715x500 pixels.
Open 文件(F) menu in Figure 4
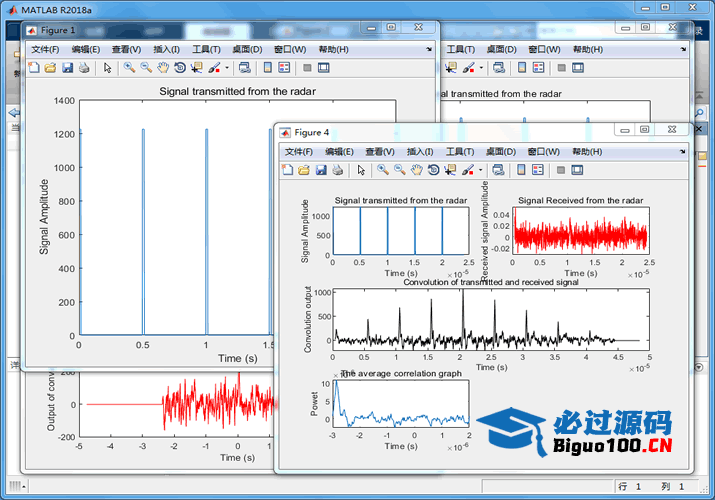tap(299, 151)
